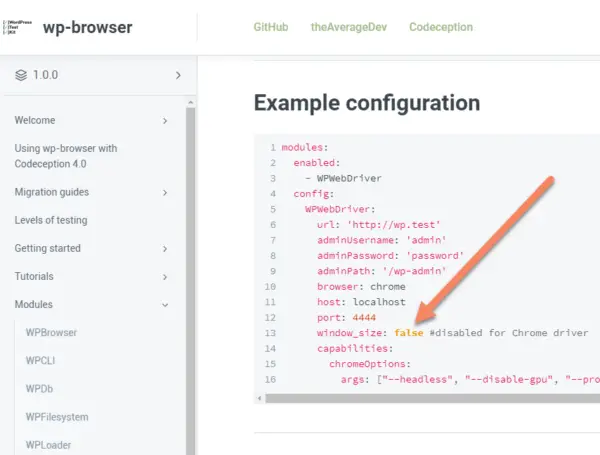The image size is (600, 455).
Task: Click the 'modules:' code line
Action: pos(305,147)
